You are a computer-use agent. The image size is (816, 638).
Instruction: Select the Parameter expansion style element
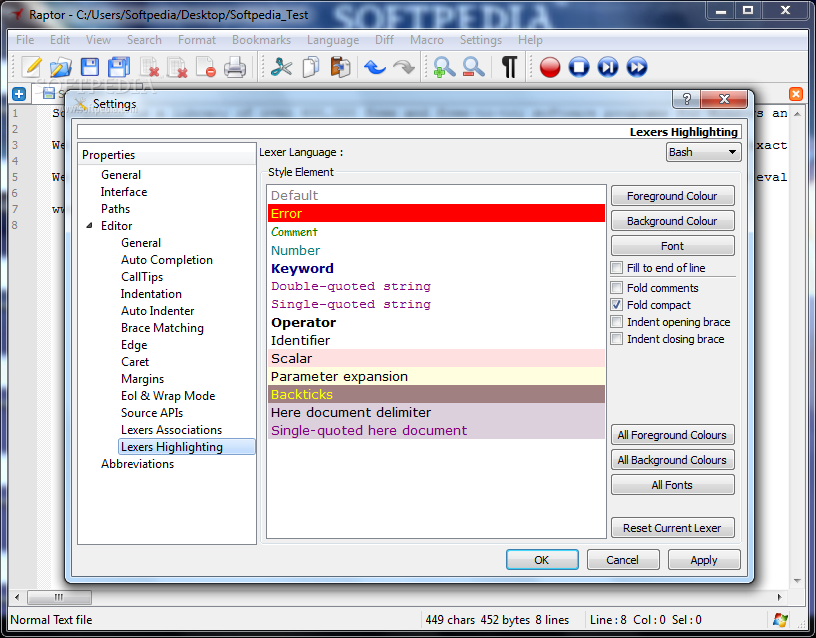coord(436,376)
